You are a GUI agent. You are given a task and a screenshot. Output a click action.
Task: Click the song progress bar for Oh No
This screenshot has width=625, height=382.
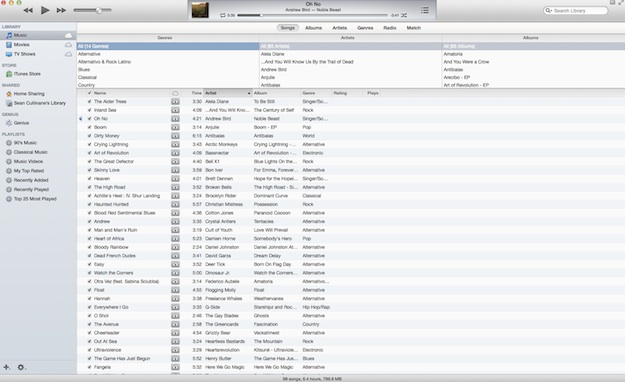(312, 15)
